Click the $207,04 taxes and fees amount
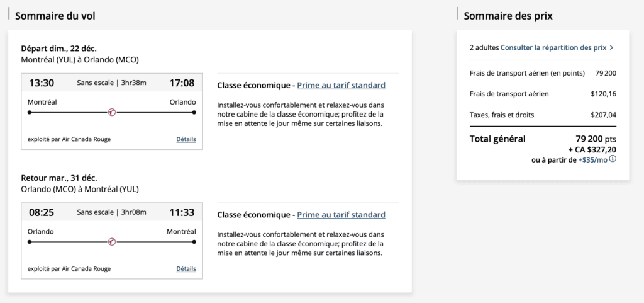Screen dimensions: 644x303 [x=603, y=115]
